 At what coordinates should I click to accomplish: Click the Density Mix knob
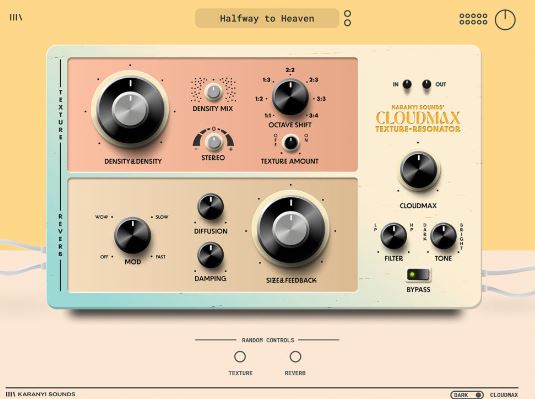click(x=213, y=92)
